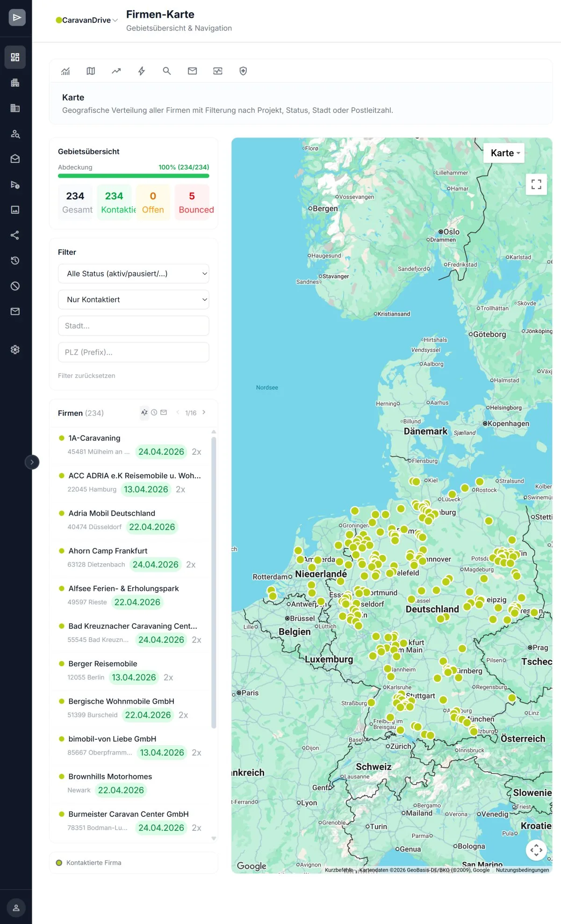Open Alfsee Ferien- & Erholungspark entry
This screenshot has height=924, width=561.
[x=130, y=596]
